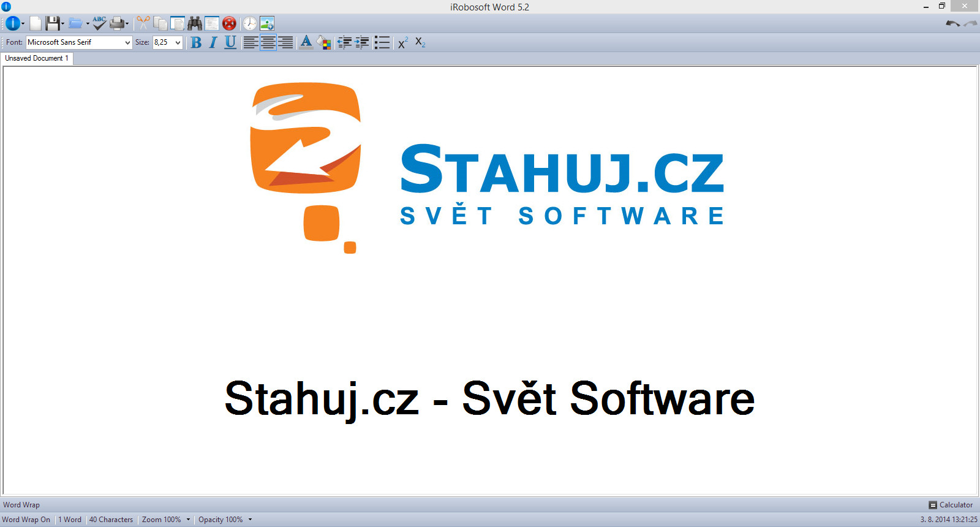This screenshot has height=527, width=980.
Task: Open the Font combo box
Action: [x=79, y=42]
